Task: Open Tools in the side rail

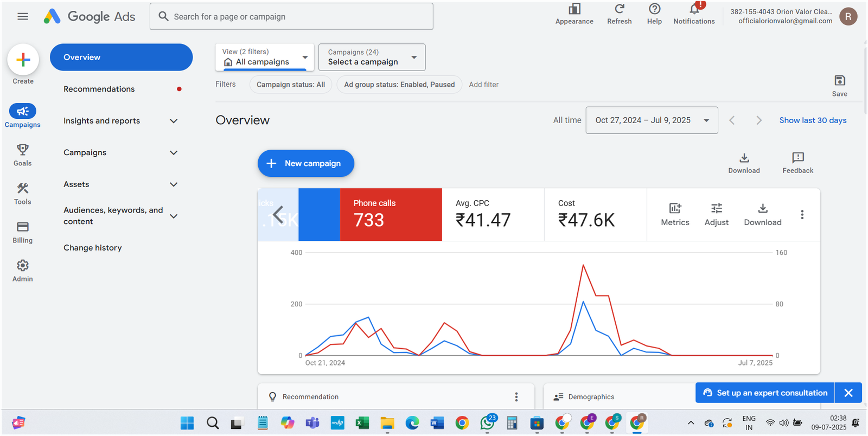Action: [23, 194]
